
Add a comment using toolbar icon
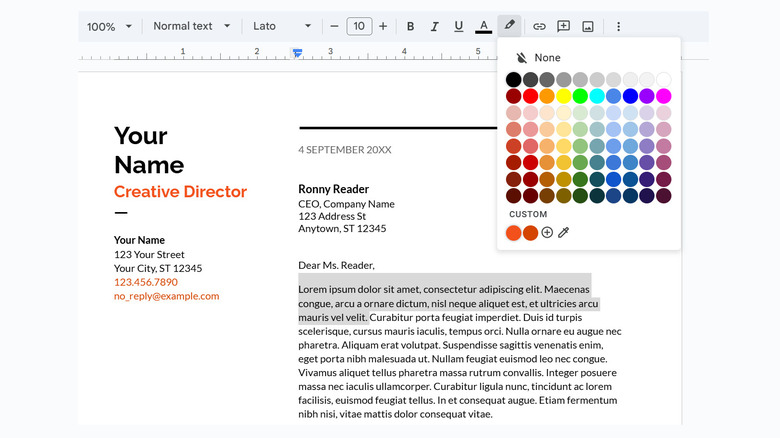[564, 26]
